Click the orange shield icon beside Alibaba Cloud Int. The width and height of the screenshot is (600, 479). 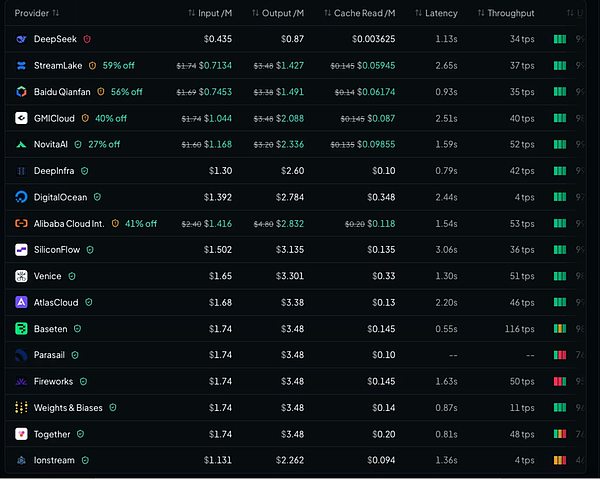[115, 223]
